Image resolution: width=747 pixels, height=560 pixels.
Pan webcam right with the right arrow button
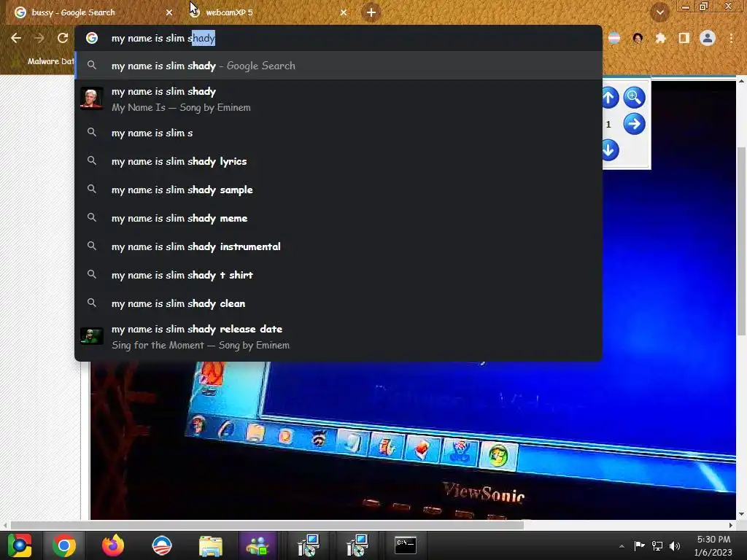click(634, 124)
